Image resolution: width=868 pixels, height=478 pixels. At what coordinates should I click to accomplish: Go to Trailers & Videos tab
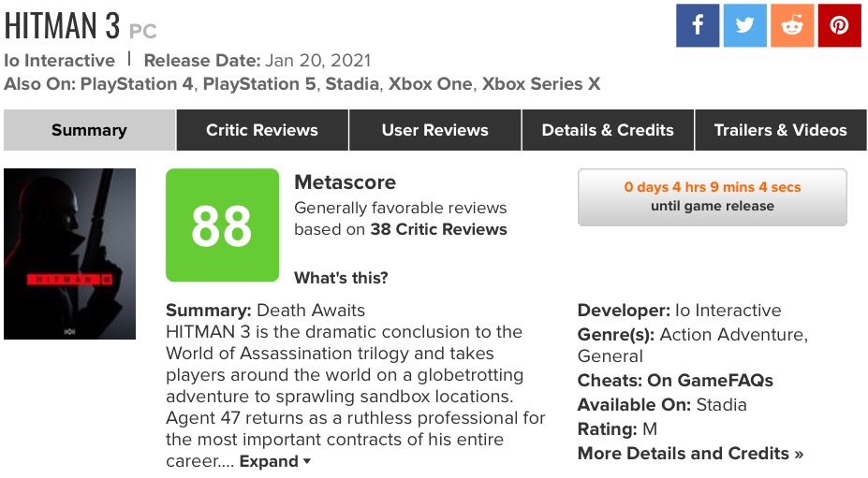780,130
